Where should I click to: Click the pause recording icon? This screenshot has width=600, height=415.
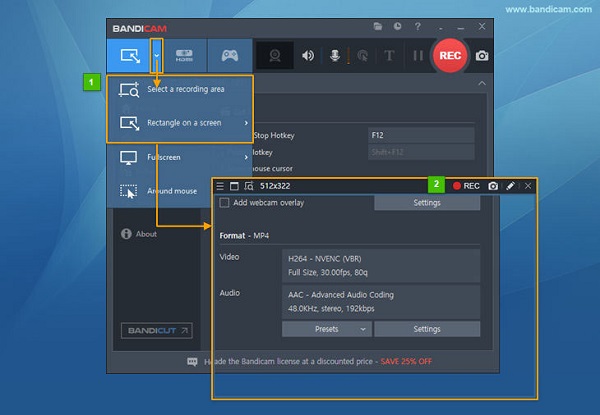[418, 56]
